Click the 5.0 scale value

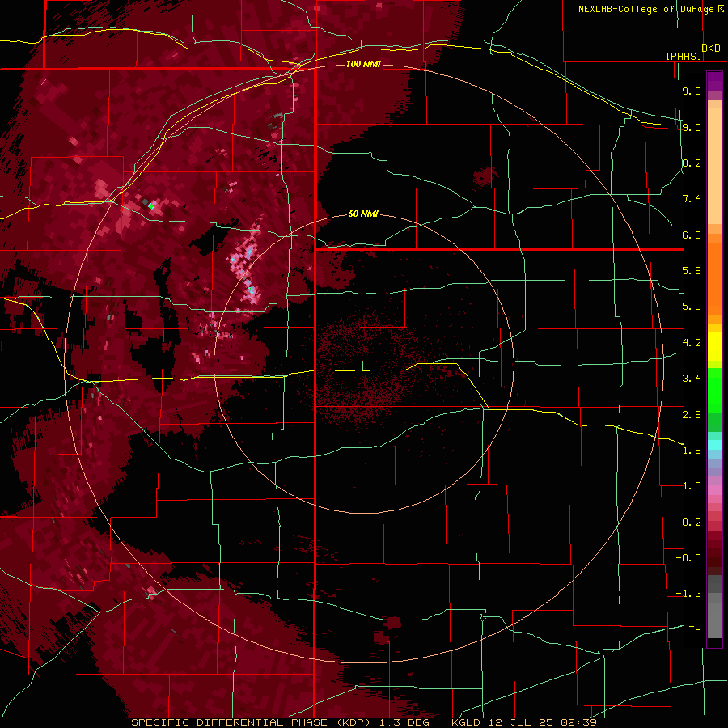[x=692, y=307]
